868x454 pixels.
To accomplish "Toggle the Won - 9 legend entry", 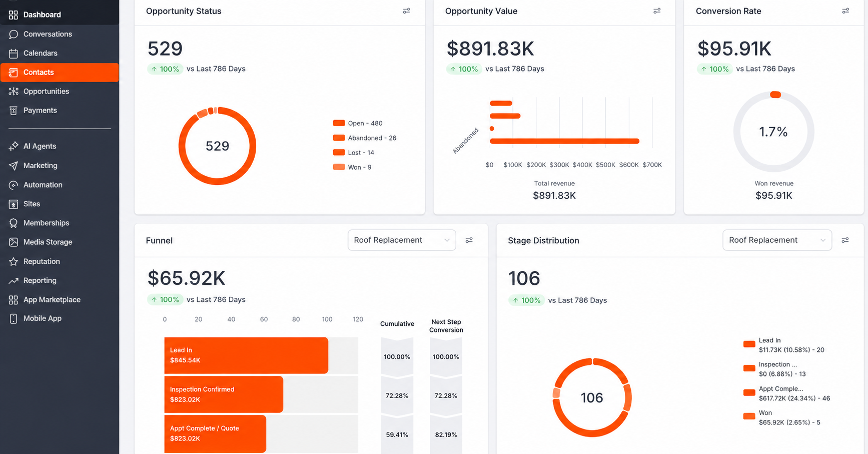I will (x=352, y=167).
